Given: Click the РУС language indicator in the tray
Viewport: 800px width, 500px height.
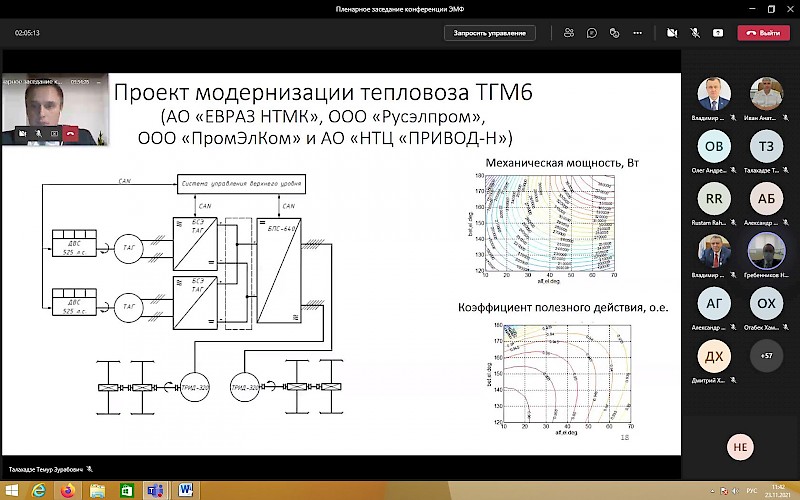Looking at the screenshot, I should pyautogui.click(x=753, y=490).
